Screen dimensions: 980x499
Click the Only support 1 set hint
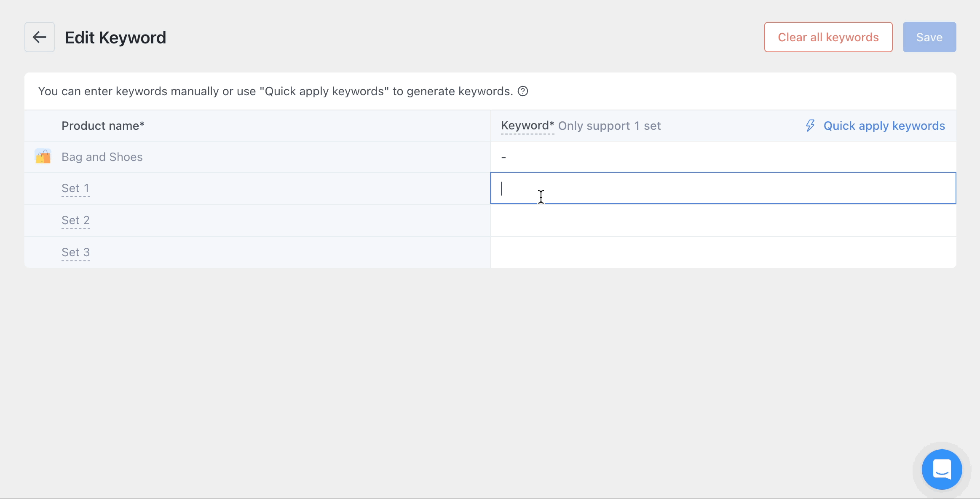tap(609, 126)
